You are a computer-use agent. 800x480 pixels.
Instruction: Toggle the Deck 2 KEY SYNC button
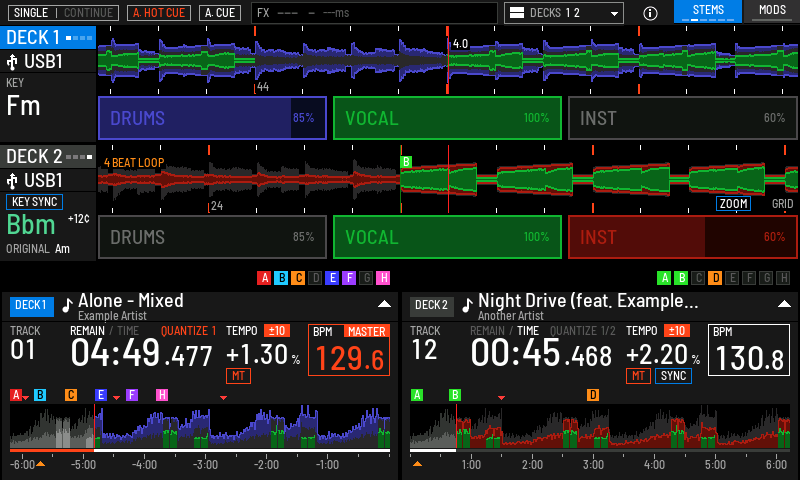pos(34,201)
